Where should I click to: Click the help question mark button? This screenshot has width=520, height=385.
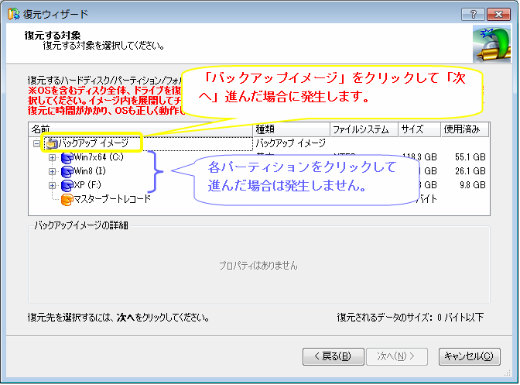[x=473, y=14]
